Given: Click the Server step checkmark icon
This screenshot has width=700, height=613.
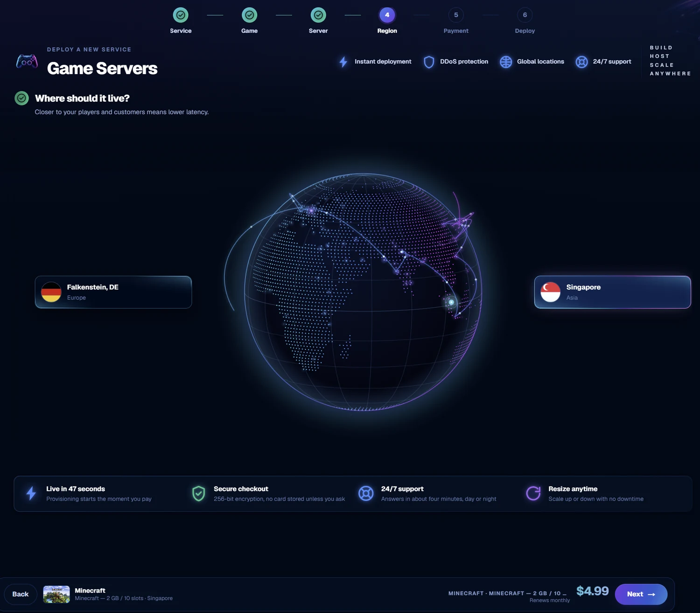Looking at the screenshot, I should [x=318, y=15].
